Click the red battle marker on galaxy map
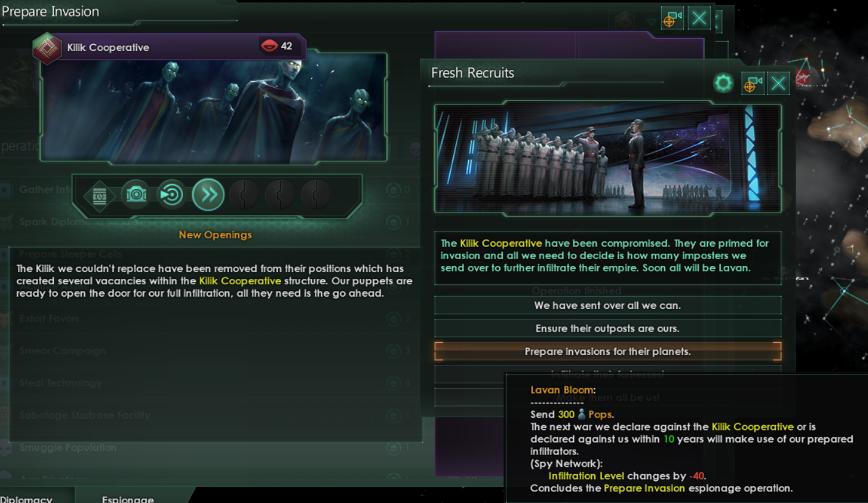This screenshot has width=868, height=503. tap(802, 77)
